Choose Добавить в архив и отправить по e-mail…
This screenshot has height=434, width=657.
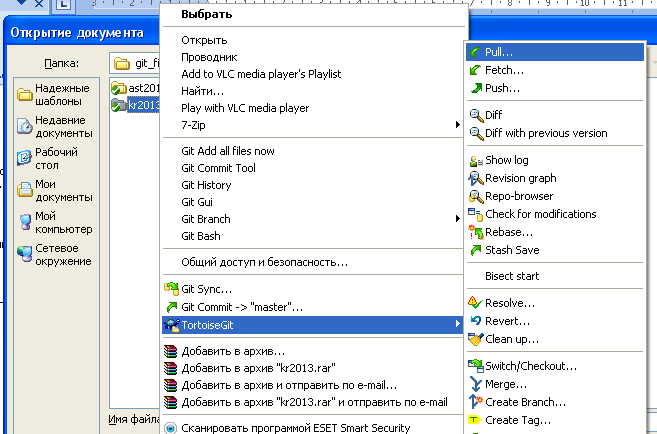[x=313, y=385]
